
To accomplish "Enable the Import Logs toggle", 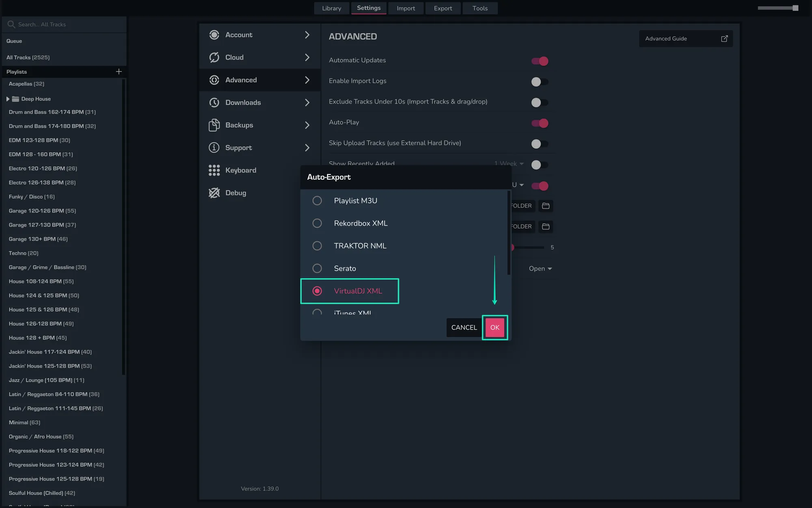I will tap(540, 82).
